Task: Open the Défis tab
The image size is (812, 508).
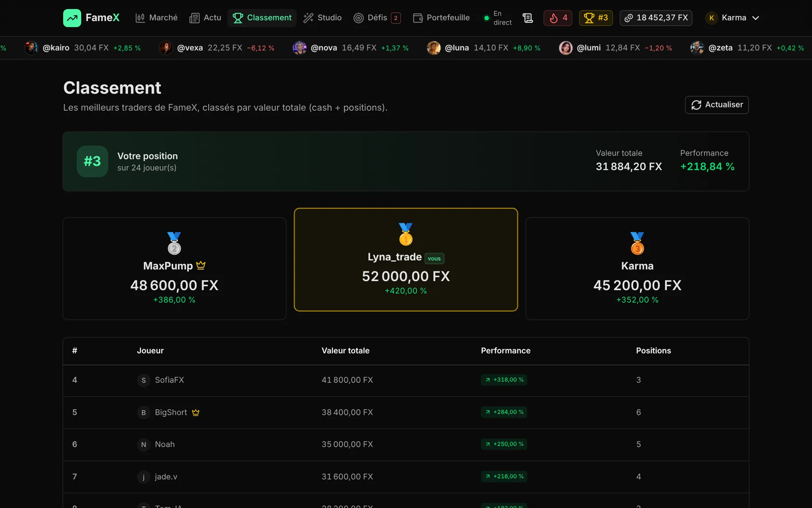Action: 377,18
